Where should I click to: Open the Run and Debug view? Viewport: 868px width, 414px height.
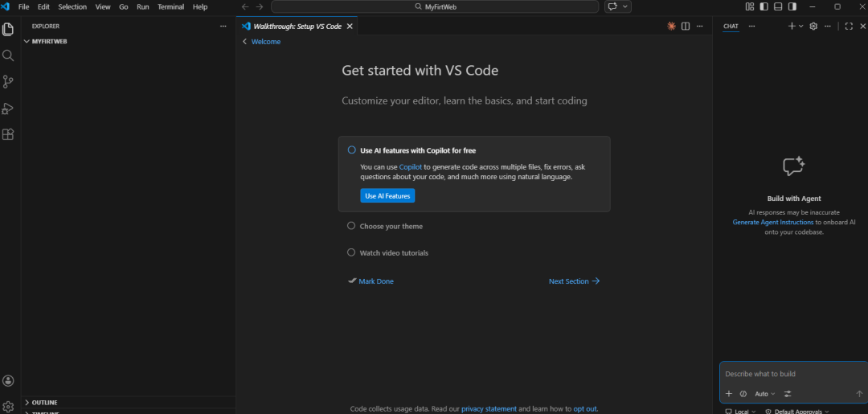8,109
